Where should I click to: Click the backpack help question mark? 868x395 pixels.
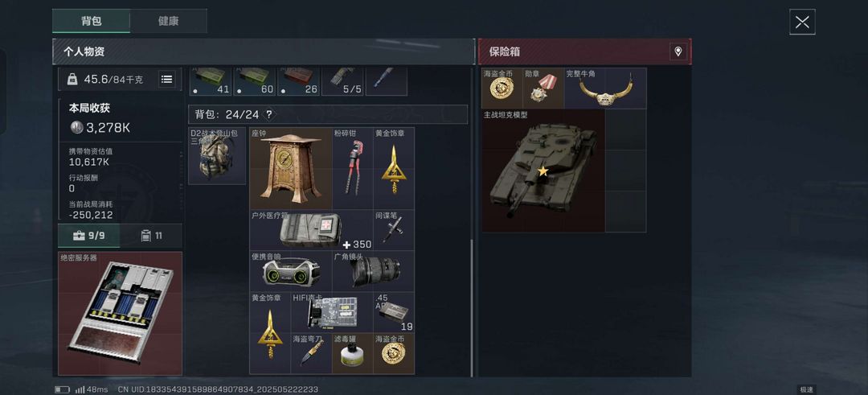[269, 115]
